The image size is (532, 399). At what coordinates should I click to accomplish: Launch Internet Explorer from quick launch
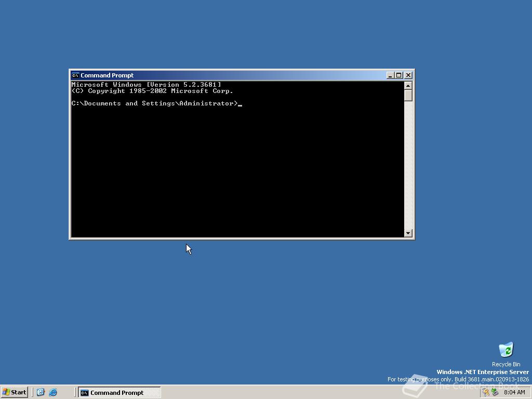pos(53,392)
